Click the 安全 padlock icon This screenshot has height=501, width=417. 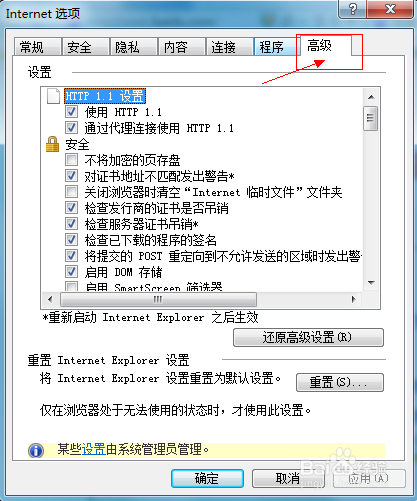click(x=52, y=144)
